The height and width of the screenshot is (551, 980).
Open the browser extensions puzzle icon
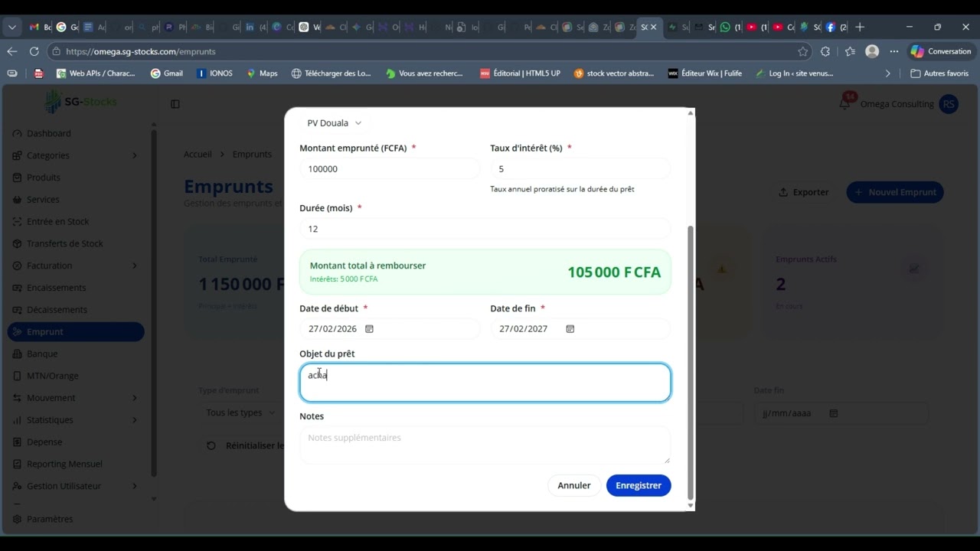pos(825,51)
